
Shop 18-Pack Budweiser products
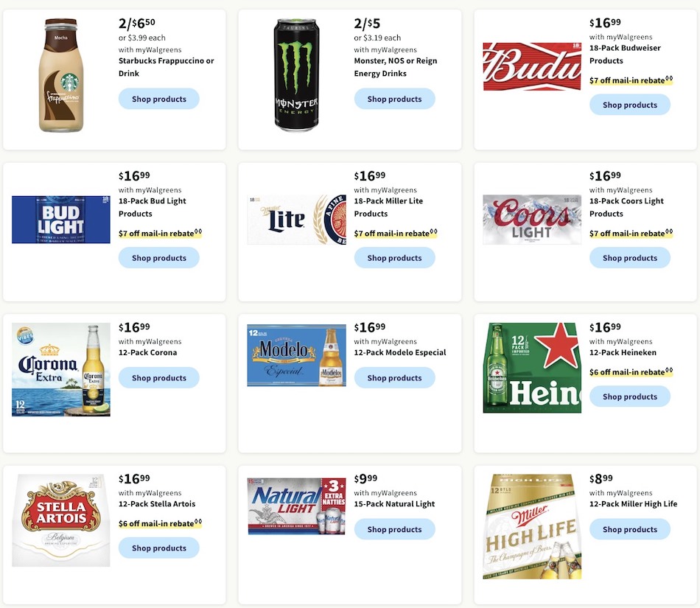(x=630, y=105)
